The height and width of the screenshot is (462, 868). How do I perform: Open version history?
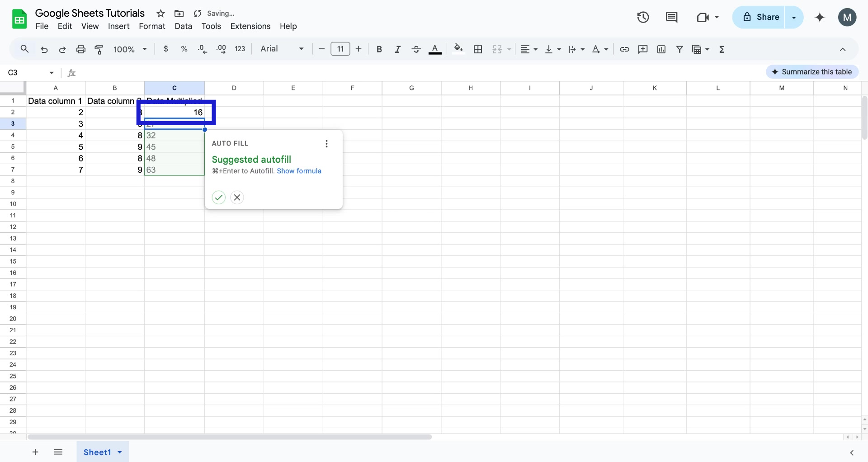click(642, 17)
